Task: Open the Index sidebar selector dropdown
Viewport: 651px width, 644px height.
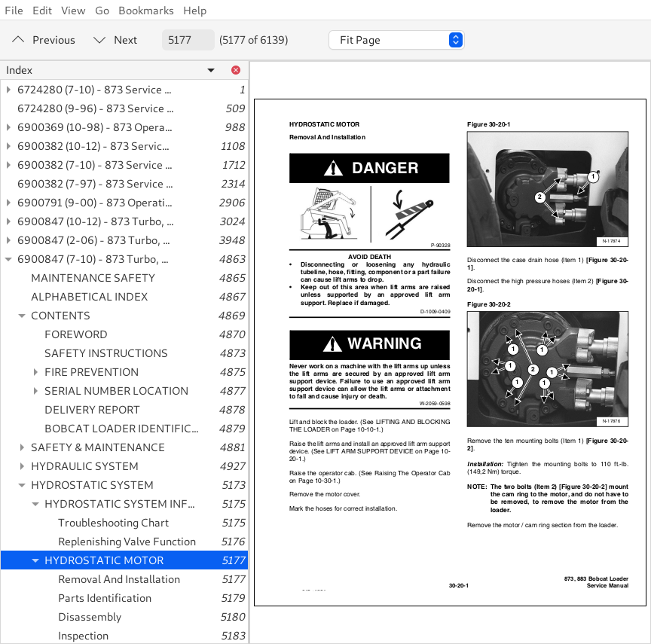Action: [x=211, y=70]
